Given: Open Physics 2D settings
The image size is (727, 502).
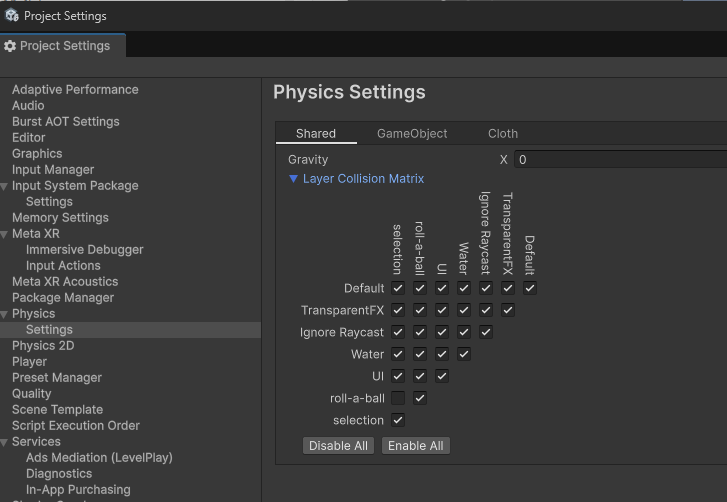Looking at the screenshot, I should 43,346.
